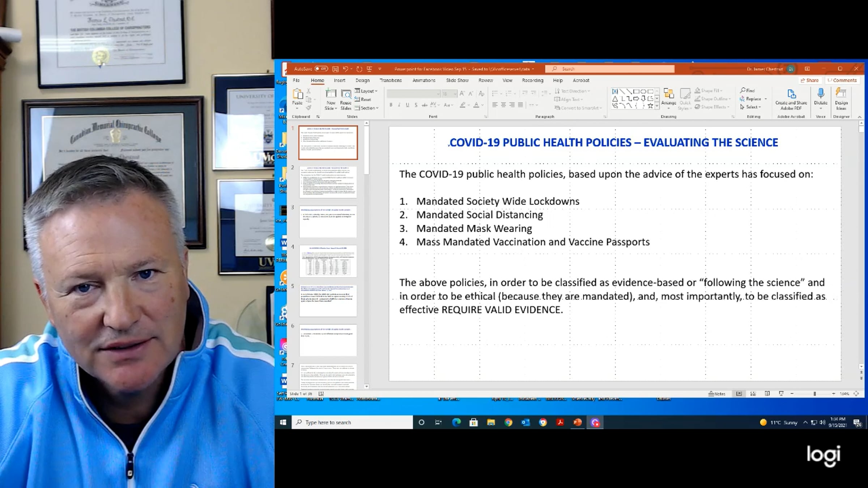
Task: Expand the shapes gallery More arrow
Action: [657, 106]
